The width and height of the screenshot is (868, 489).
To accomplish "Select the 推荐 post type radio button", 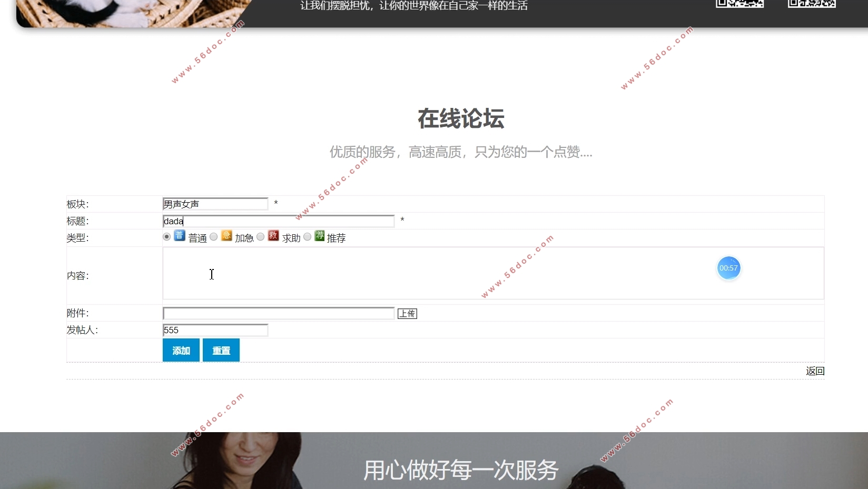I will [307, 237].
